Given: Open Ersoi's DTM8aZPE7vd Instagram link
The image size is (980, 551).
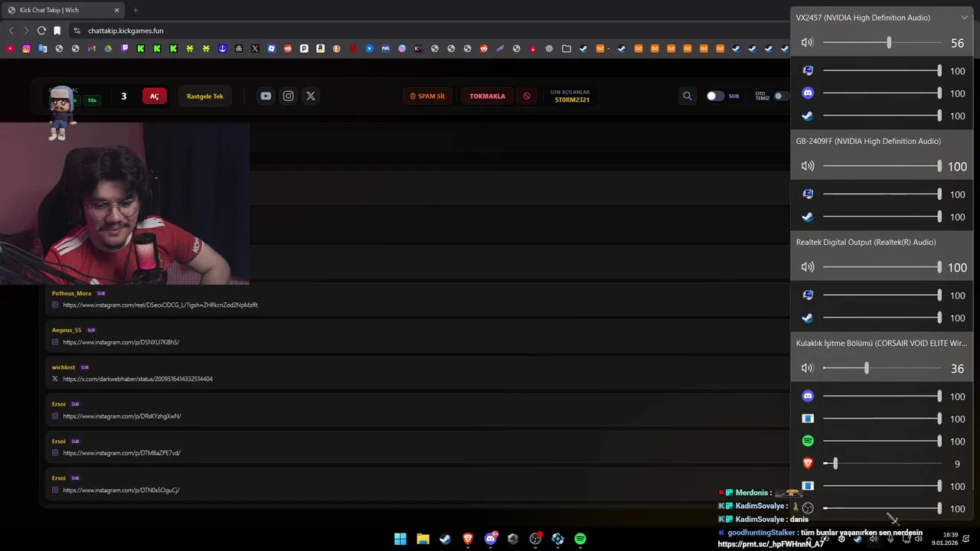Looking at the screenshot, I should tap(122, 453).
